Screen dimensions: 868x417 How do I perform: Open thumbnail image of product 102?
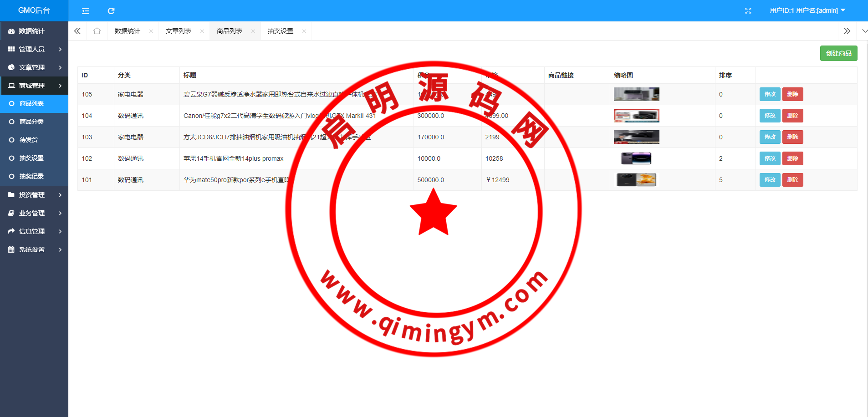(636, 158)
